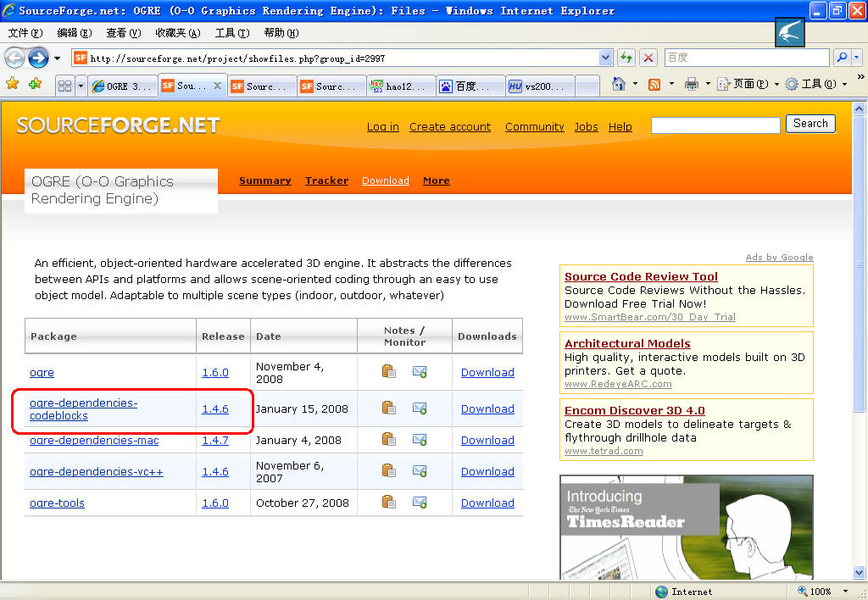Click the RSS feeds icon
Image resolution: width=868 pixels, height=600 pixels.
point(654,84)
